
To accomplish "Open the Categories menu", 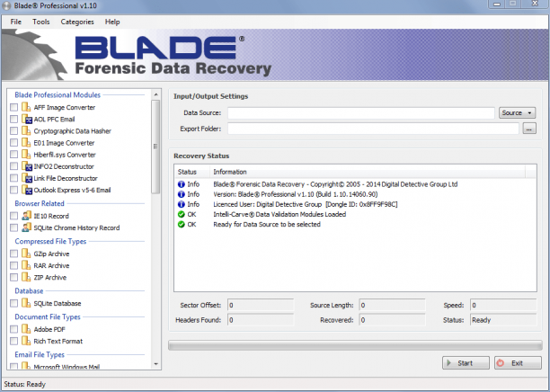I will pos(77,22).
